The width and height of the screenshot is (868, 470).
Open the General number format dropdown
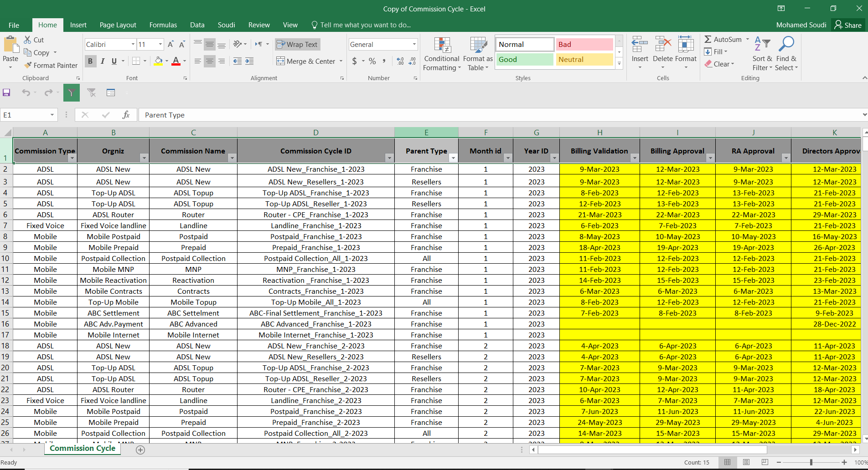(x=414, y=44)
